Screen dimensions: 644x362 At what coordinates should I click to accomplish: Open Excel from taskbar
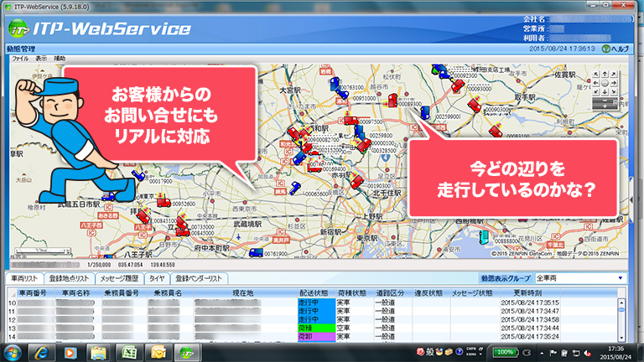129,353
